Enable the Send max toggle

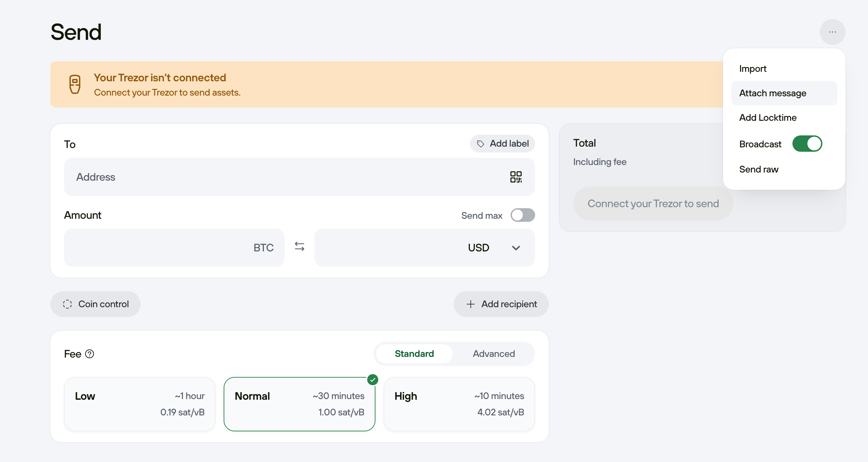(523, 215)
